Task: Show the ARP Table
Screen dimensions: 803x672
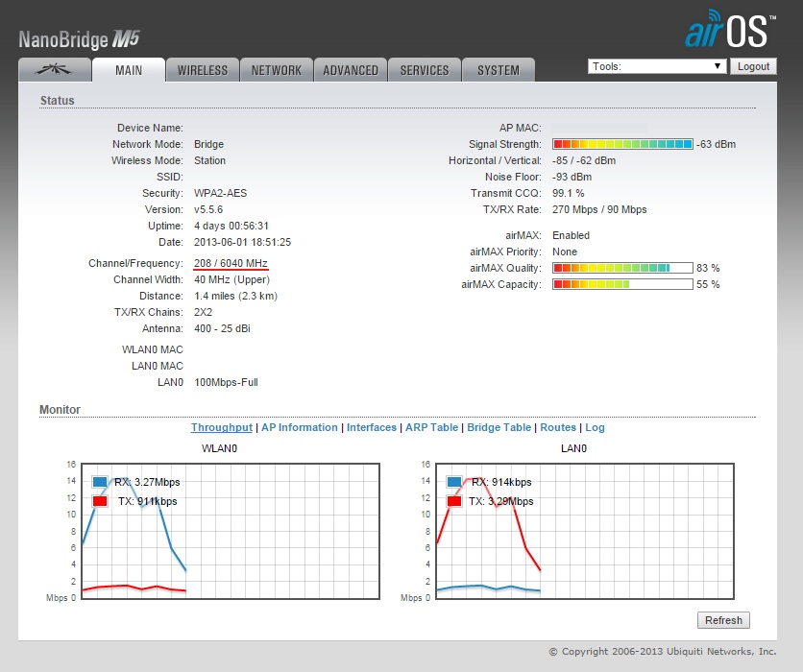Action: click(431, 427)
